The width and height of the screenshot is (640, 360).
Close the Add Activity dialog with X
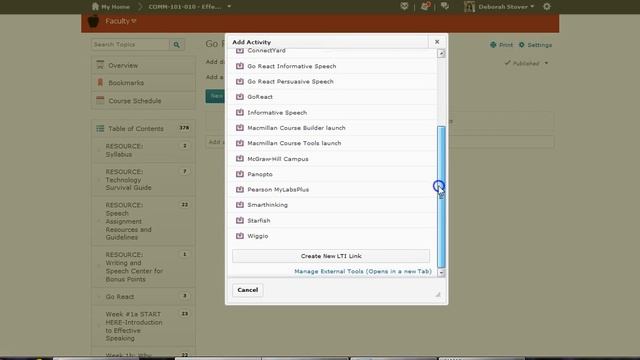click(437, 42)
